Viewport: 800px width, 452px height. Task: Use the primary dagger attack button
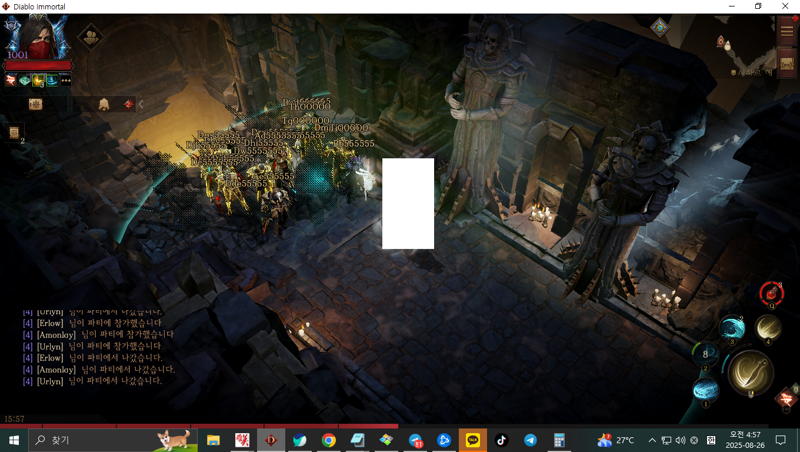pyautogui.click(x=750, y=373)
